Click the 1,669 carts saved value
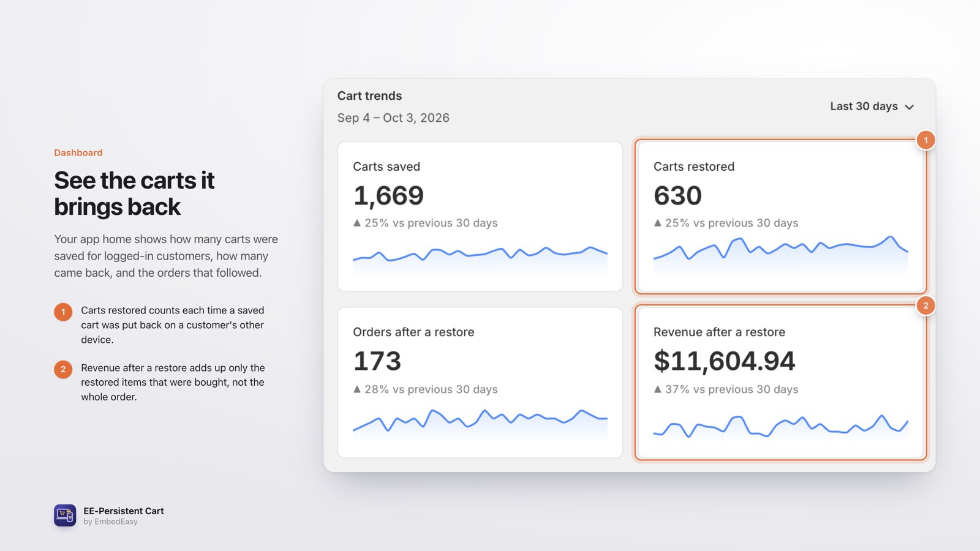This screenshot has width=980, height=551. (388, 196)
